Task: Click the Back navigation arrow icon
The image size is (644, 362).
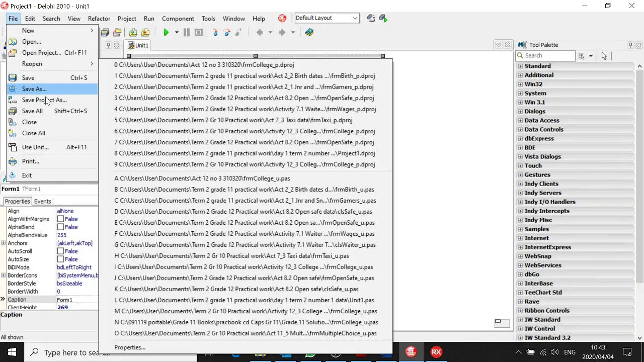Action: pyautogui.click(x=260, y=32)
